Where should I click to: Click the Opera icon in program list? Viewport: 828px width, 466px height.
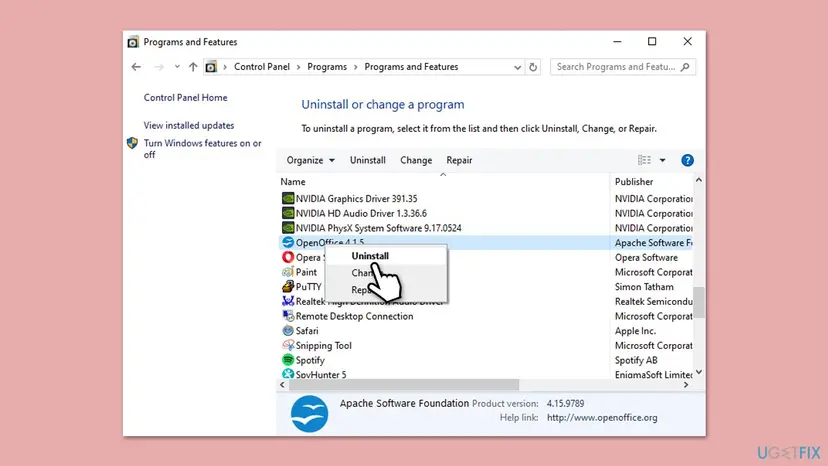tap(288, 257)
